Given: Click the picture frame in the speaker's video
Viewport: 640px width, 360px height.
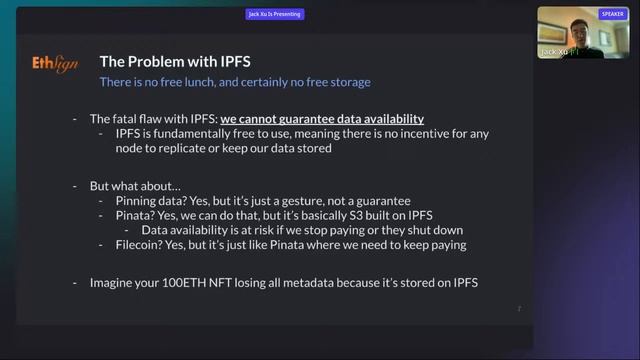Looking at the screenshot, I should [552, 33].
